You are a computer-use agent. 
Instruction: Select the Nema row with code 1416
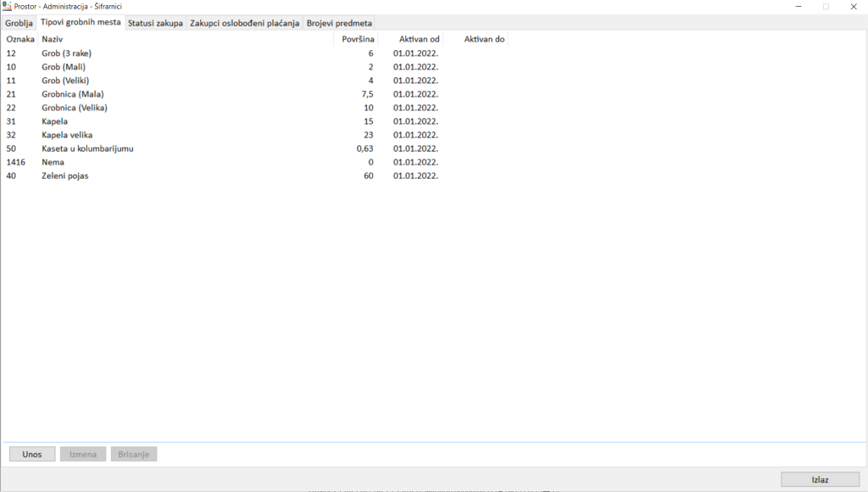53,162
